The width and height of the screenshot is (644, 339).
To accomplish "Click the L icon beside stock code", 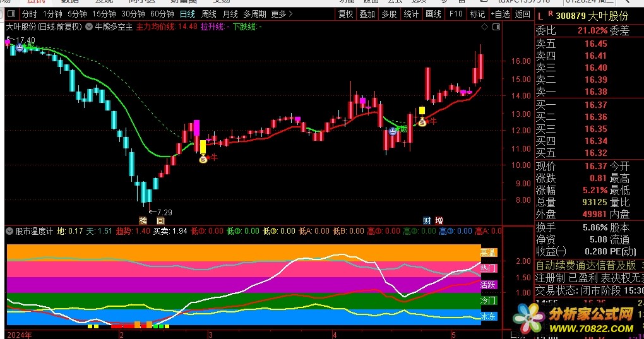I will [540, 16].
